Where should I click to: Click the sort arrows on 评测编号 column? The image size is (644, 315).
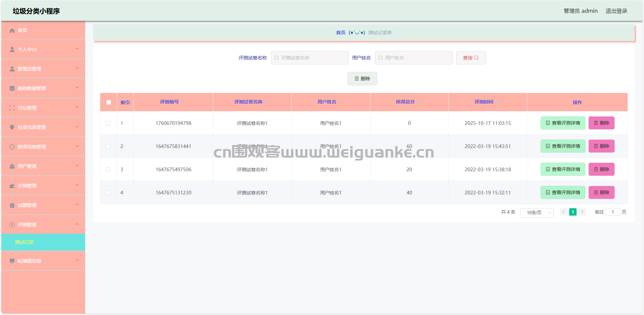pyautogui.click(x=183, y=102)
